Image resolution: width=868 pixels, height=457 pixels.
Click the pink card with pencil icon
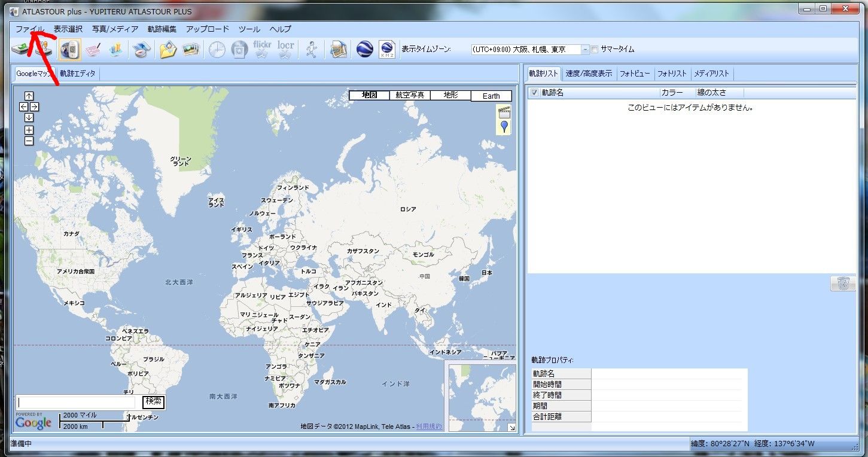click(92, 50)
